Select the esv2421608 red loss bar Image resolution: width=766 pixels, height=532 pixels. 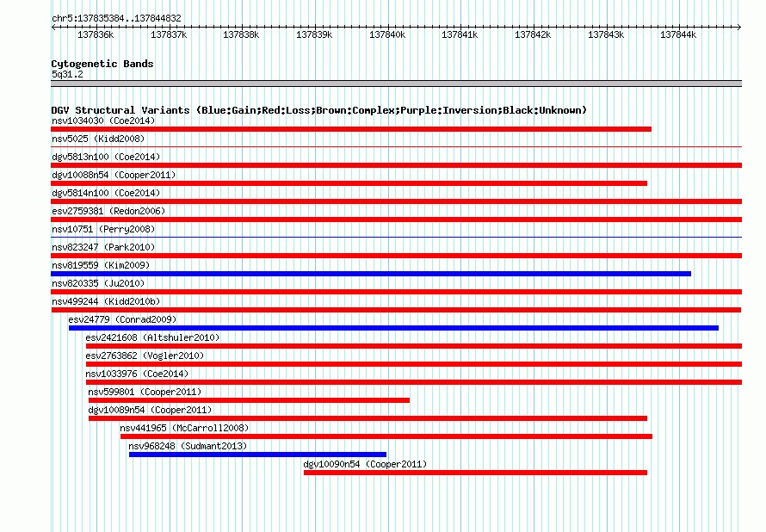(414, 346)
